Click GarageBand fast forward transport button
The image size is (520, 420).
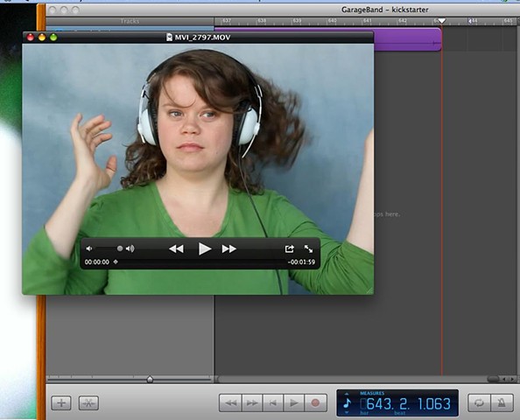(x=252, y=403)
